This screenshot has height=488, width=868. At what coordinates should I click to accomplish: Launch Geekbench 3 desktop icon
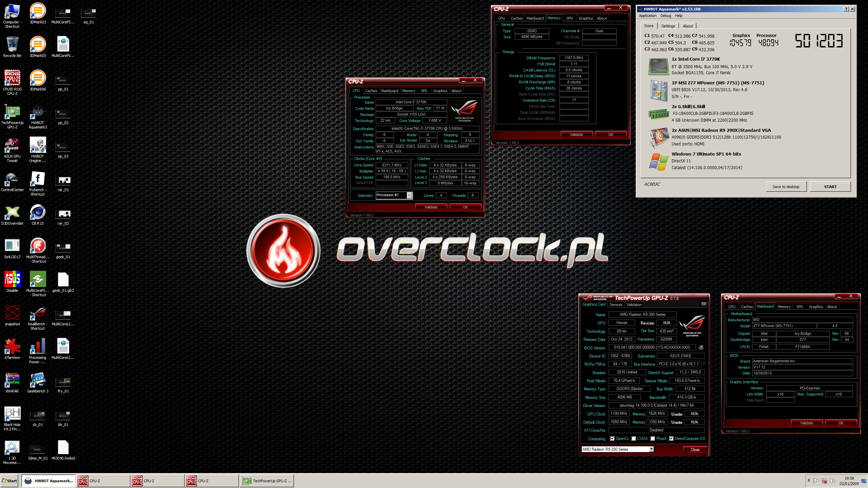[x=38, y=383]
